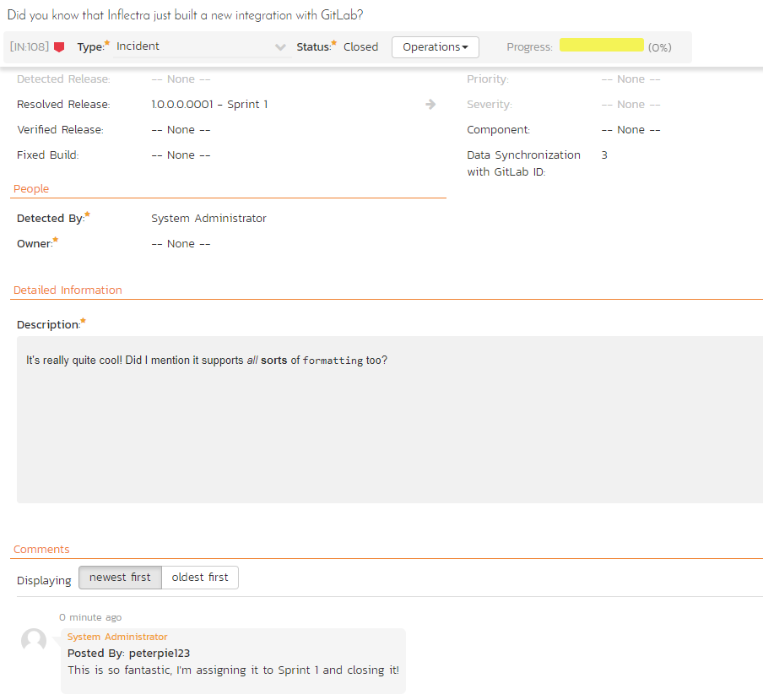Expand the Type dropdown chevron

click(281, 47)
